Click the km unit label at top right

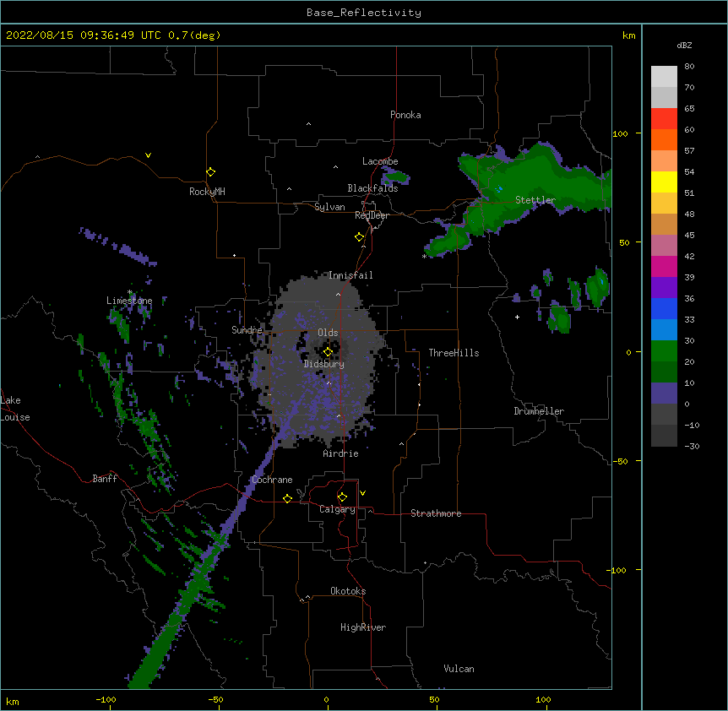(628, 35)
